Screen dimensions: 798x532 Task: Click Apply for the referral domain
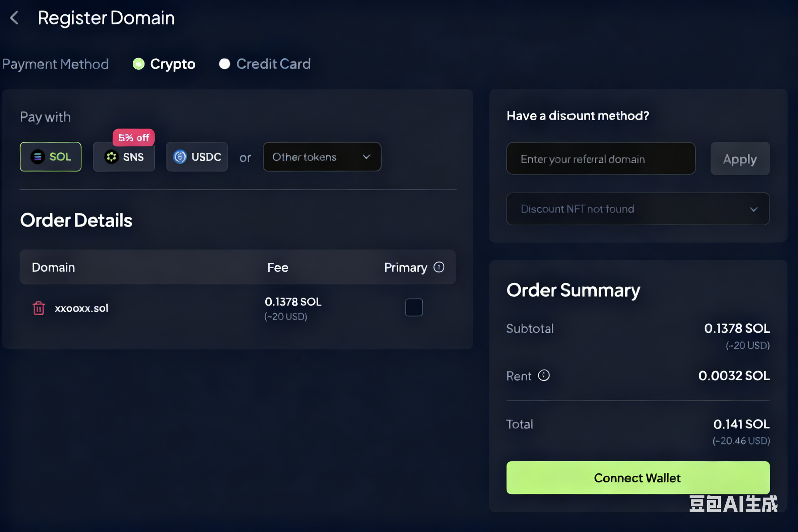coord(740,159)
